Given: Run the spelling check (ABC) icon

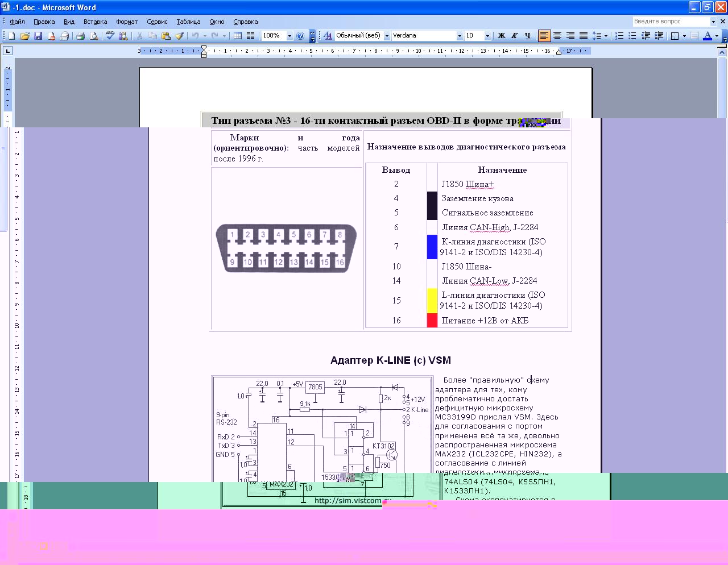Looking at the screenshot, I should 110,36.
